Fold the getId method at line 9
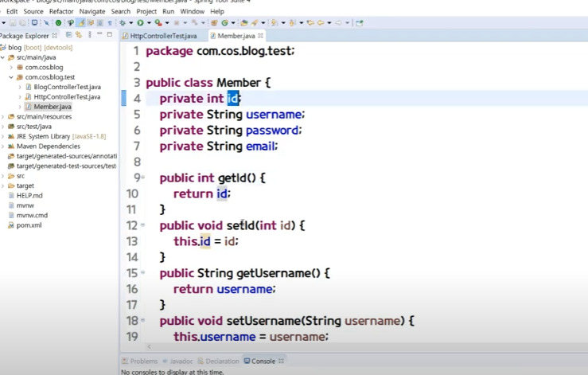Screen dimensions: 588x375 [143, 178]
